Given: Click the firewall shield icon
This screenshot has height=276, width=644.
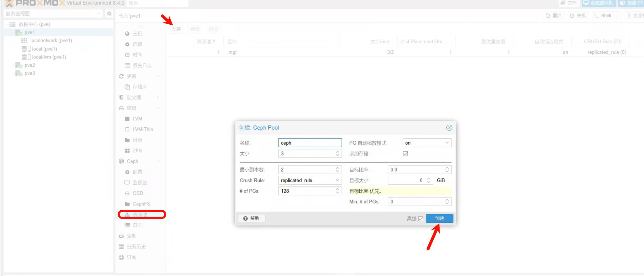Looking at the screenshot, I should coord(121,97).
